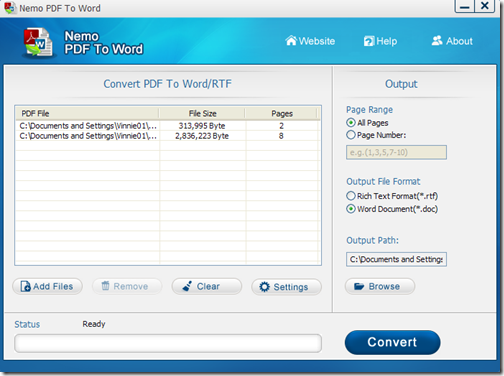The image size is (504, 376).
Task: Start conversion with the Convert button
Action: (392, 342)
